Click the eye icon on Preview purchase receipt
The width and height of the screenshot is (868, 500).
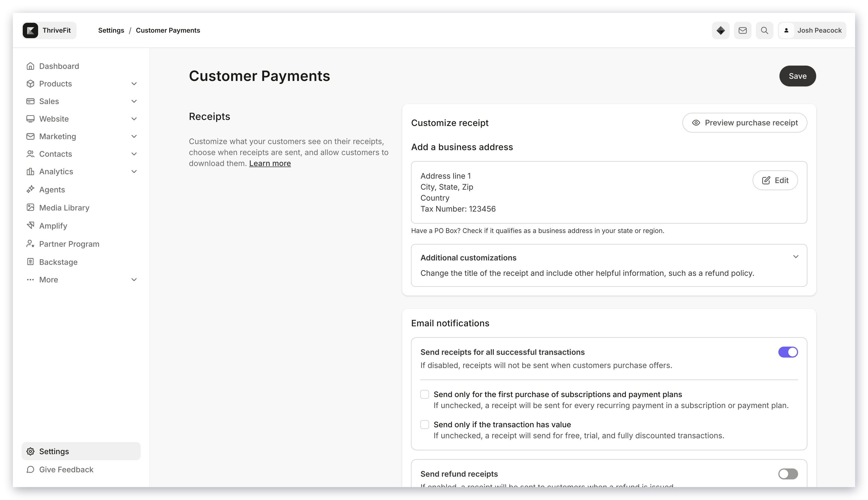click(696, 123)
